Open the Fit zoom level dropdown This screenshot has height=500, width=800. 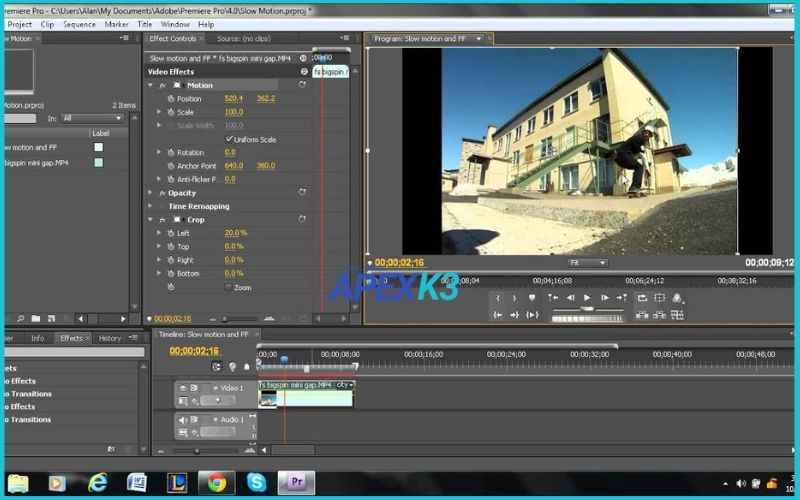pyautogui.click(x=587, y=263)
